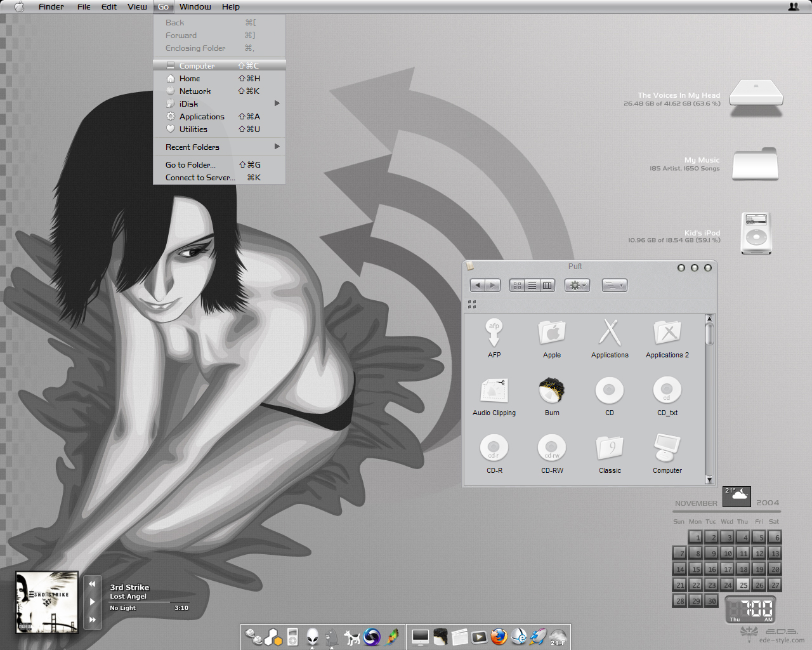Select the CD_txt disc icon
812x650 pixels.
667,390
